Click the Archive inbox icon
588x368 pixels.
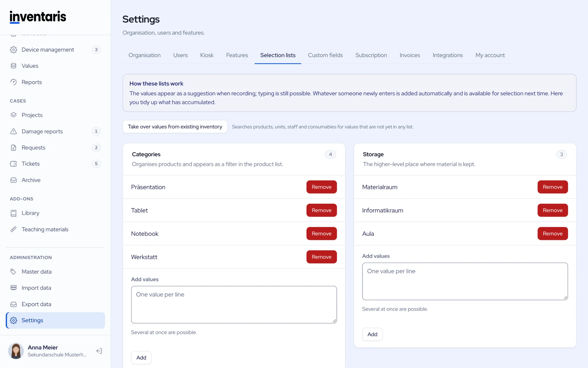[x=13, y=180]
